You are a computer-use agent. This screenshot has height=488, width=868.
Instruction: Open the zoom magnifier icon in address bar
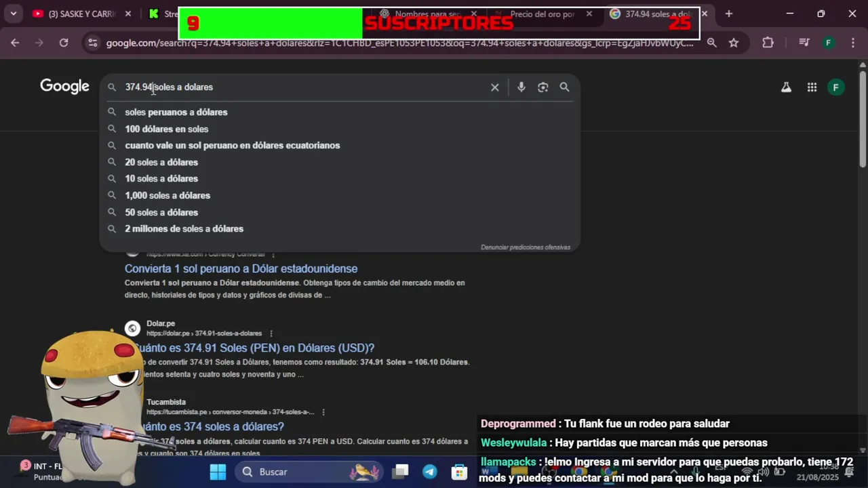pyautogui.click(x=711, y=43)
